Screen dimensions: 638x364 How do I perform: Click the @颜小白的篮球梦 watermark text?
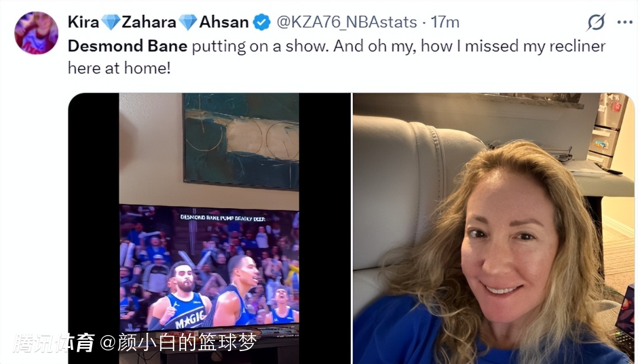178,343
